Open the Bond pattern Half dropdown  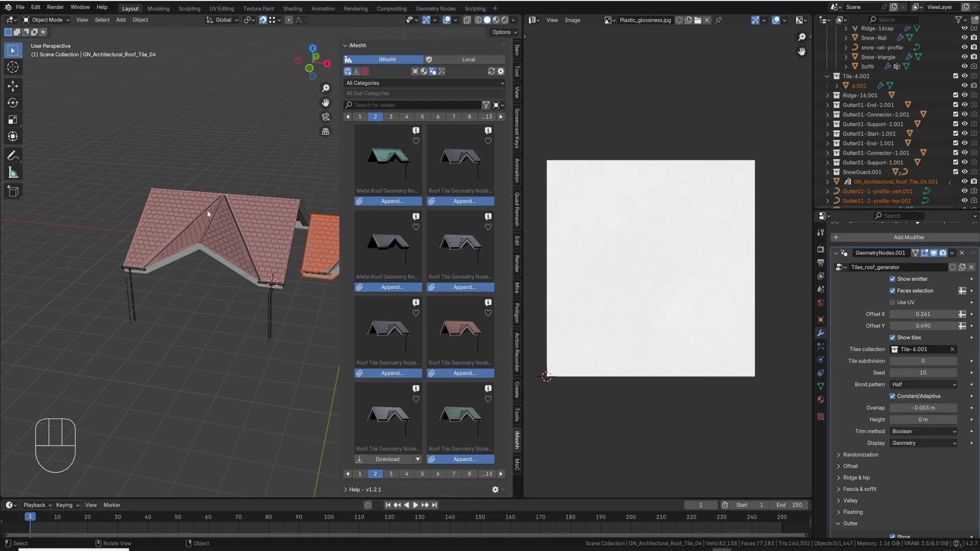tap(923, 385)
